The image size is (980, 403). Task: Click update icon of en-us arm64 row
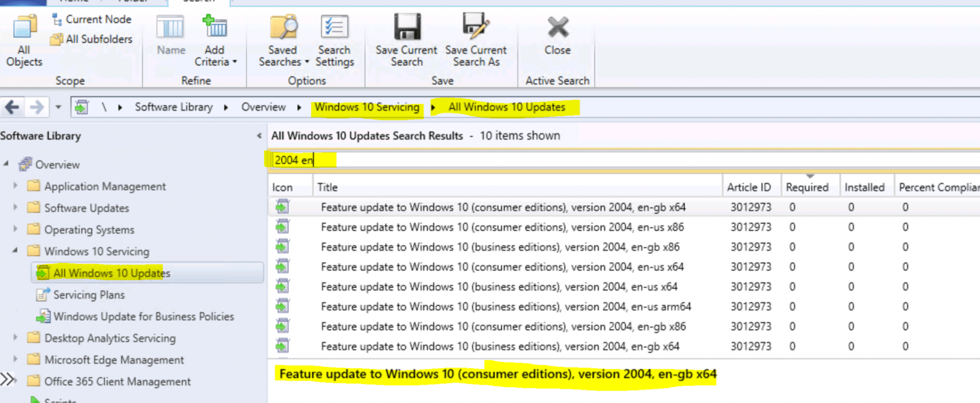tap(282, 306)
